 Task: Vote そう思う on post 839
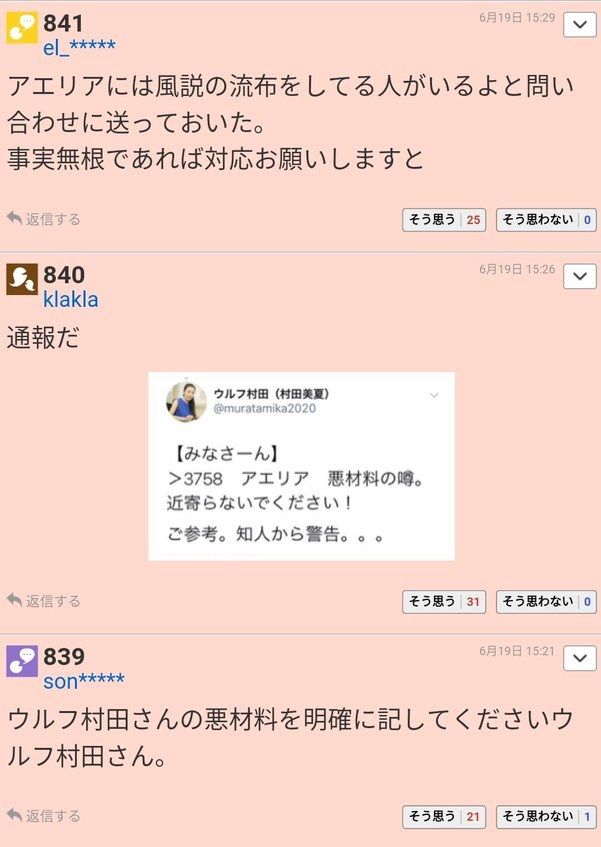pyautogui.click(x=444, y=817)
